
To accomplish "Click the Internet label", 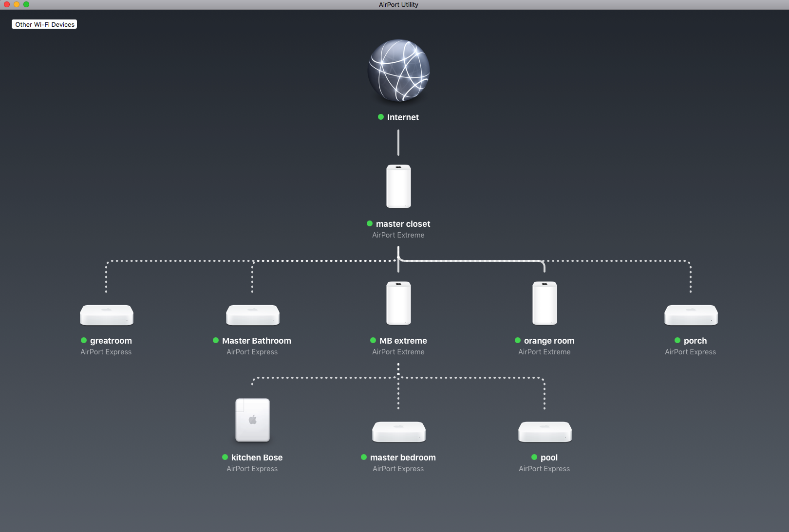I will pos(403,117).
